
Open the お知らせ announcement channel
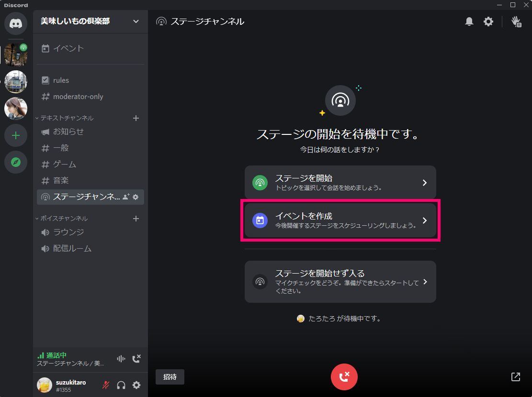tap(90, 132)
